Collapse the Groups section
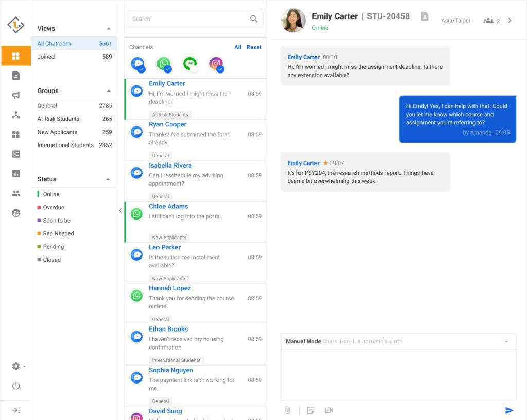This screenshot has height=420, width=527. (109, 91)
